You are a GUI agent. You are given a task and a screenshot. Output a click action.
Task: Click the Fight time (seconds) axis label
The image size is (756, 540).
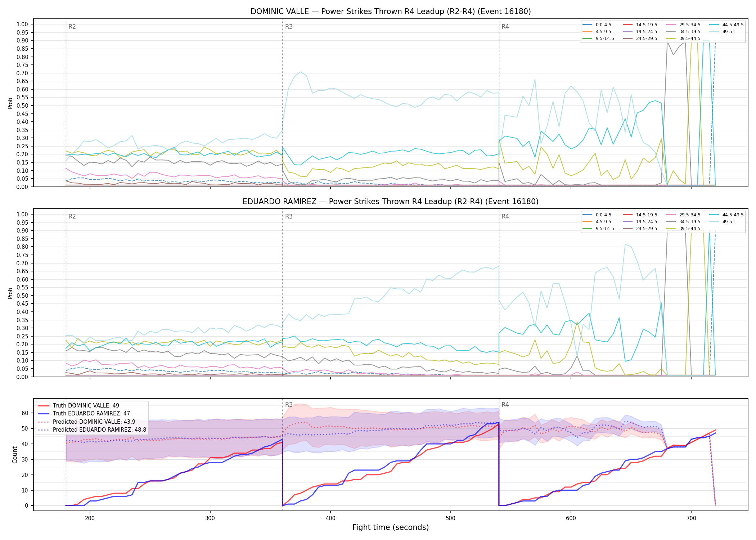pyautogui.click(x=391, y=527)
